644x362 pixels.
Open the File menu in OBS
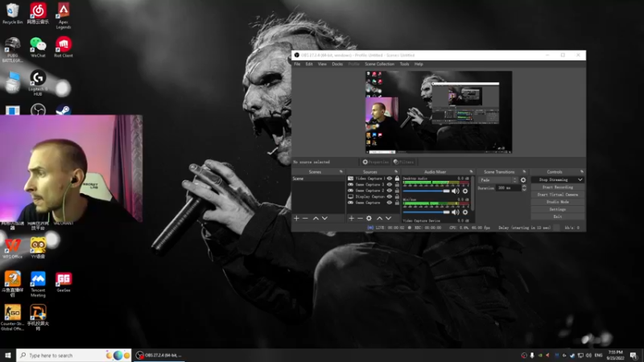[297, 64]
